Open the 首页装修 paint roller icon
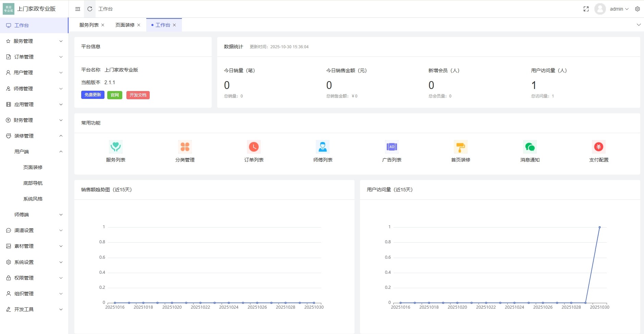644x334 pixels. pyautogui.click(x=461, y=147)
